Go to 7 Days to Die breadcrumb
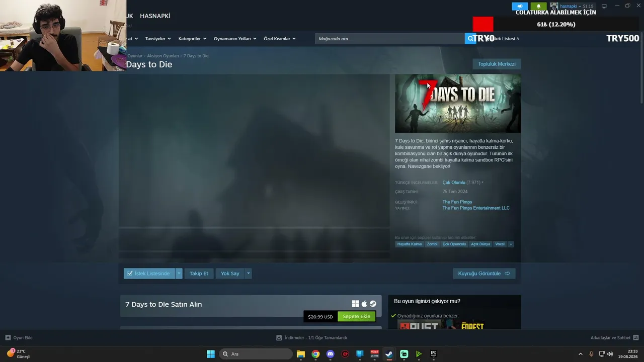The height and width of the screenshot is (362, 644). coord(196,56)
